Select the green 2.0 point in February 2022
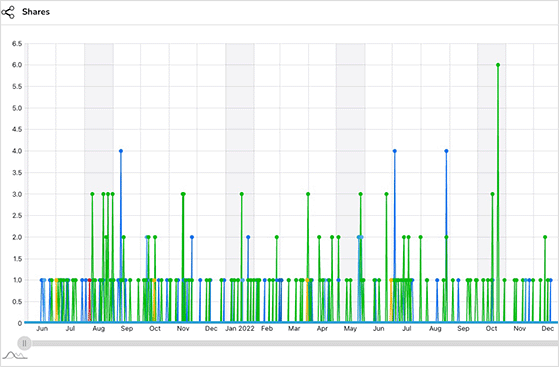This screenshot has width=559, height=367. click(x=277, y=237)
